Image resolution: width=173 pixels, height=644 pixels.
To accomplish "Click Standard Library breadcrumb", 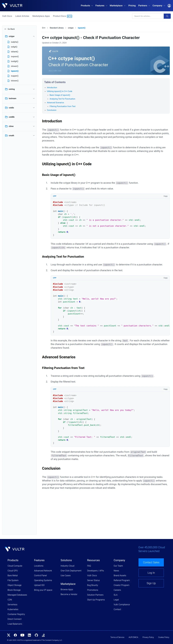I will pos(57,28).
